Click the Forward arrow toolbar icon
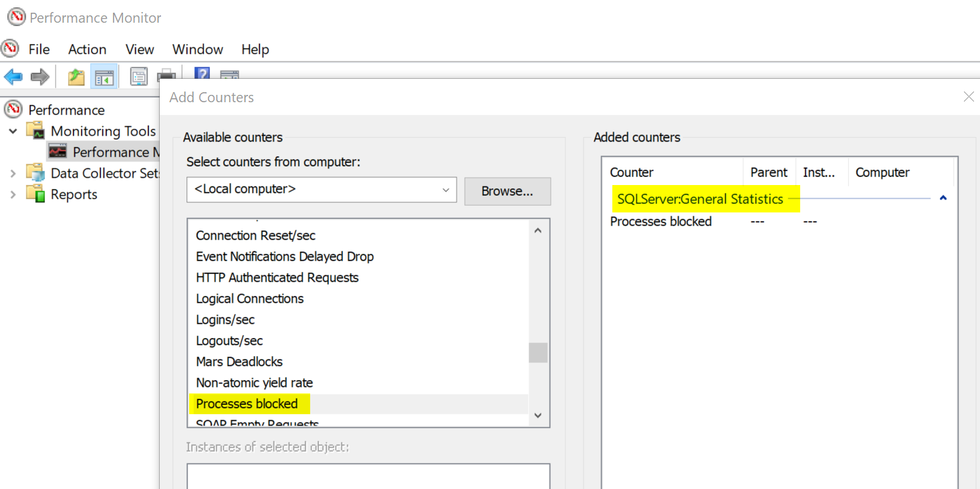The image size is (980, 489). tap(40, 77)
